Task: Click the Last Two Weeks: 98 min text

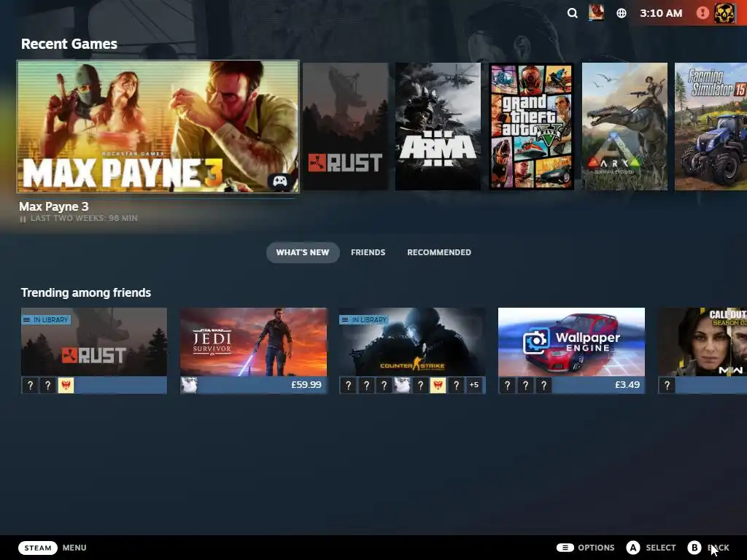Action: click(84, 218)
